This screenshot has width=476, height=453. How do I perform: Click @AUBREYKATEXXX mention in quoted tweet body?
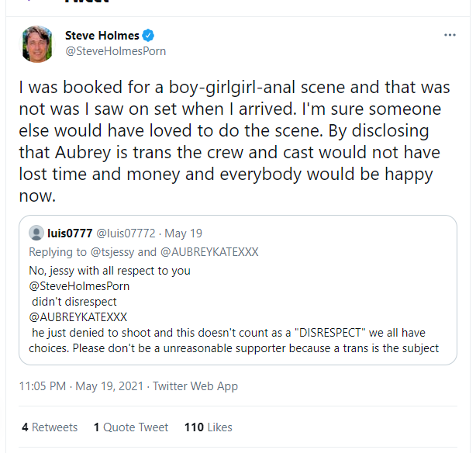[78, 316]
